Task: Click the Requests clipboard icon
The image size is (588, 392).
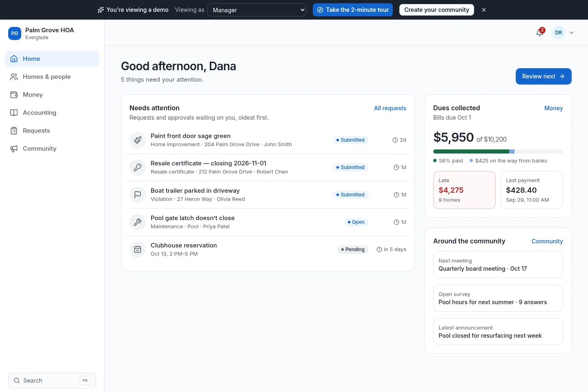Action: (14, 131)
